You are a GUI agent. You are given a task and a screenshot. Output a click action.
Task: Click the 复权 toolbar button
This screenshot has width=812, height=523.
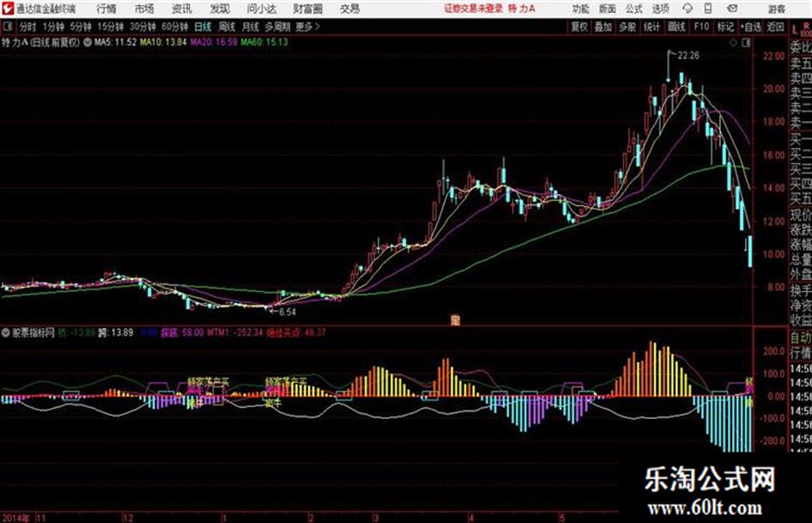tap(579, 27)
